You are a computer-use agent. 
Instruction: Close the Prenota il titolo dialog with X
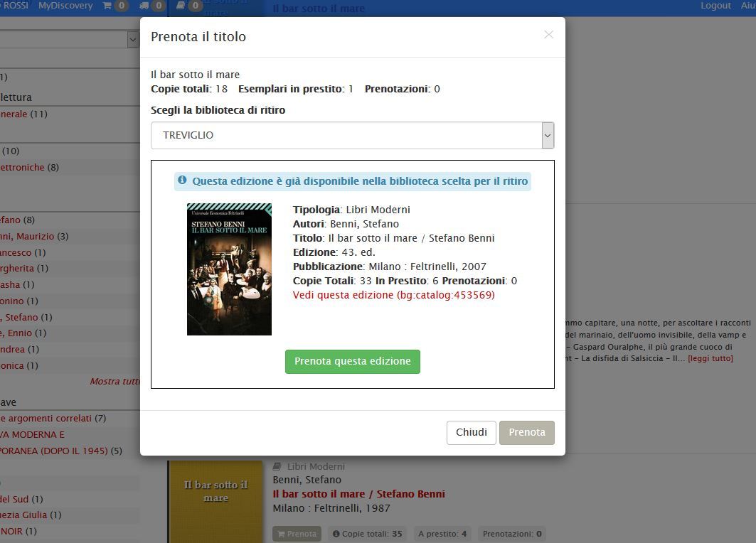pyautogui.click(x=548, y=34)
